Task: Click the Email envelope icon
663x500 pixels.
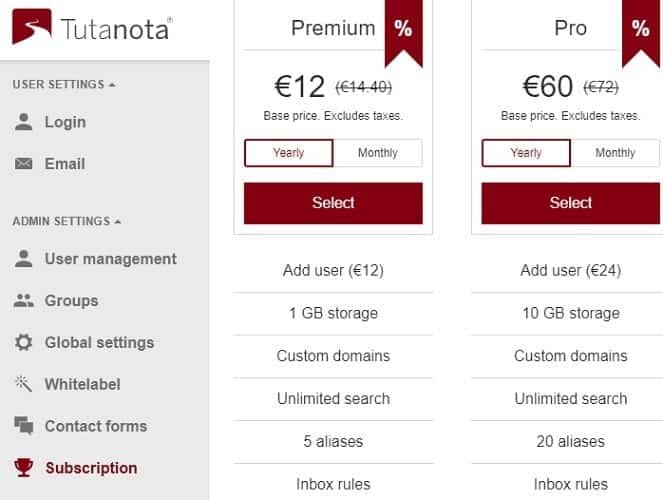Action: pos(23,164)
